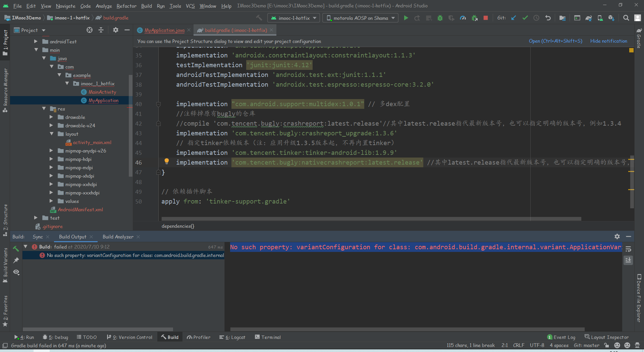Collapse the layout folder
Image resolution: width=644 pixels, height=352 pixels.
point(52,134)
